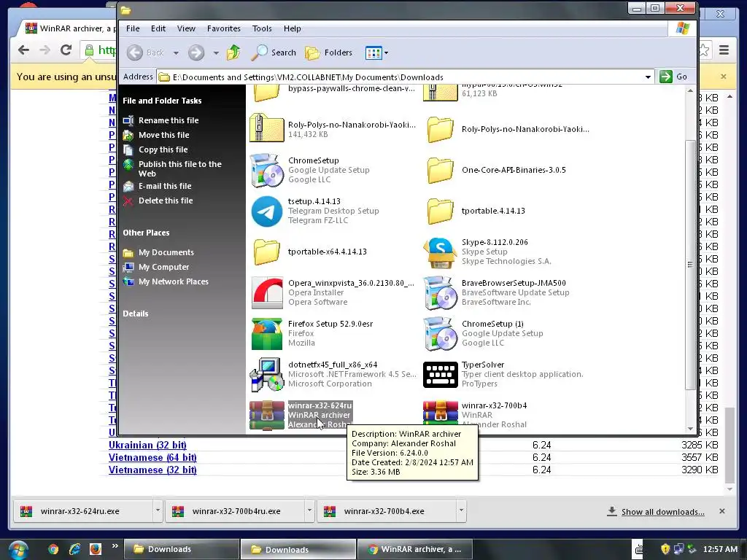Image resolution: width=747 pixels, height=560 pixels.
Task: Go back in the Chrome window
Action: click(x=23, y=50)
